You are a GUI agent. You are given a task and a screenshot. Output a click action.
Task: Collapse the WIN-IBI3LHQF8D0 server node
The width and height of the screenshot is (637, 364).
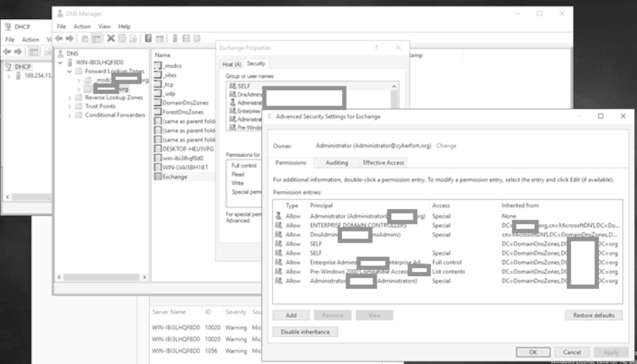pyautogui.click(x=60, y=62)
